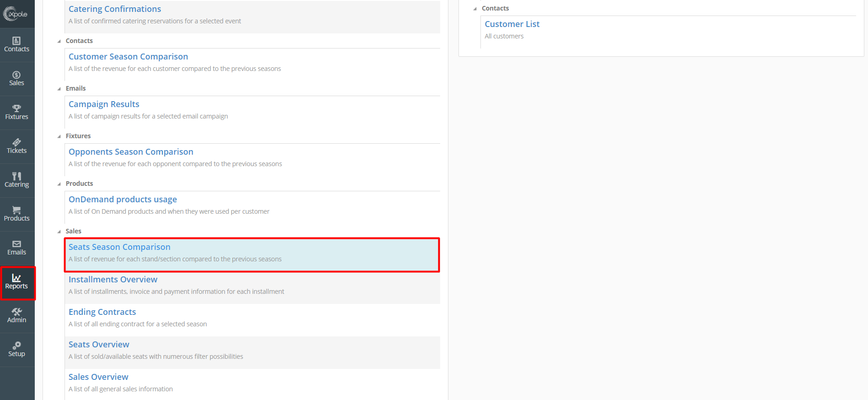Click 'revenue for each customer compared' description

coord(175,69)
